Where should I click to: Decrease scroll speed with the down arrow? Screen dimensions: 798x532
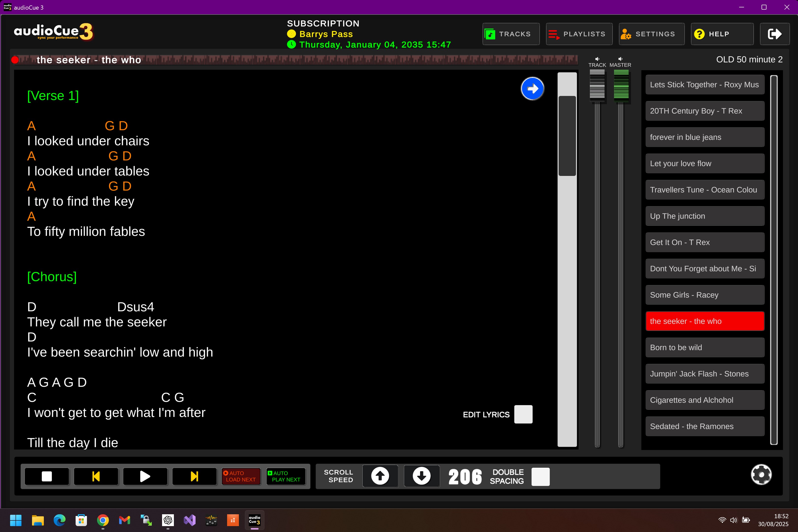tap(421, 476)
